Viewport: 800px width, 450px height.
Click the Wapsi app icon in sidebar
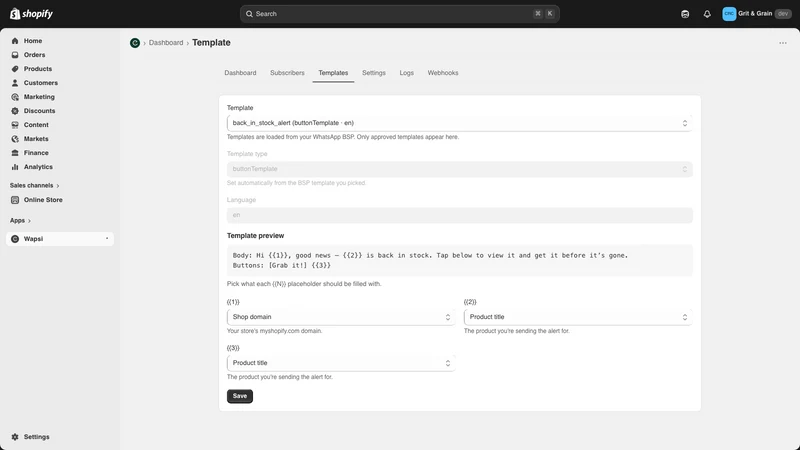click(x=15, y=239)
